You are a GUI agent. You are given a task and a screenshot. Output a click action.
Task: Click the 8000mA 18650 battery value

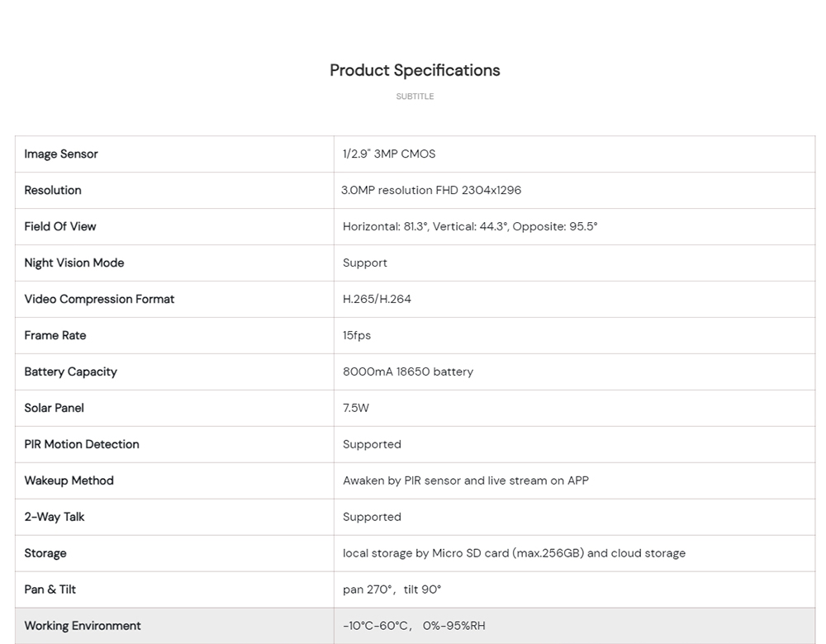pyautogui.click(x=408, y=372)
